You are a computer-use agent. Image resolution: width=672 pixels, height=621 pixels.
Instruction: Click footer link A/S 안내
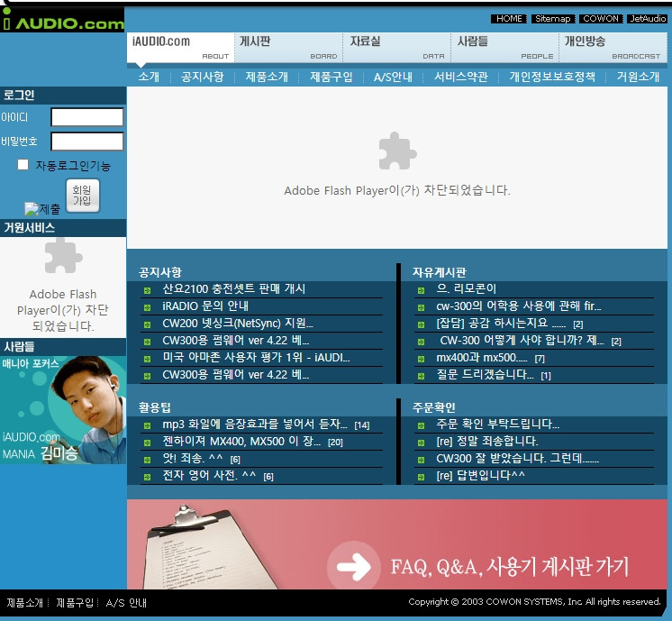[x=126, y=603]
